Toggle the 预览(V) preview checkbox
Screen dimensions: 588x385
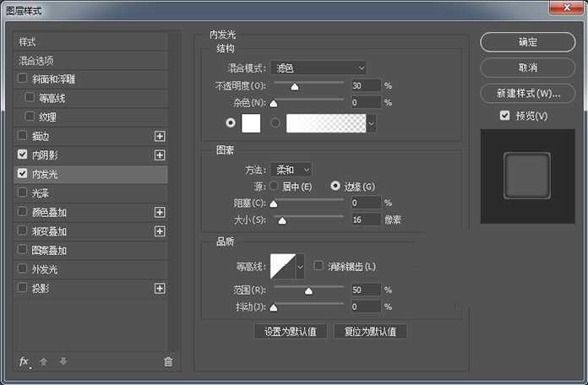[504, 116]
